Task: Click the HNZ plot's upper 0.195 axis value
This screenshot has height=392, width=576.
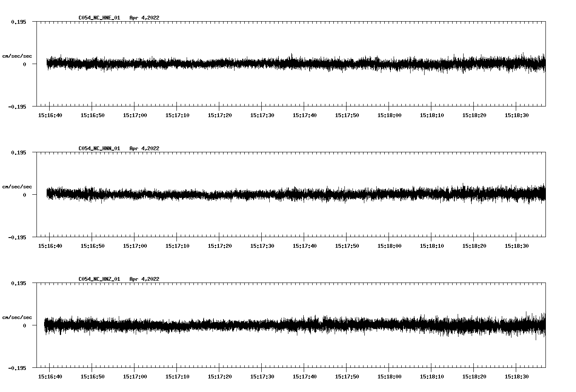Action: tap(18, 283)
